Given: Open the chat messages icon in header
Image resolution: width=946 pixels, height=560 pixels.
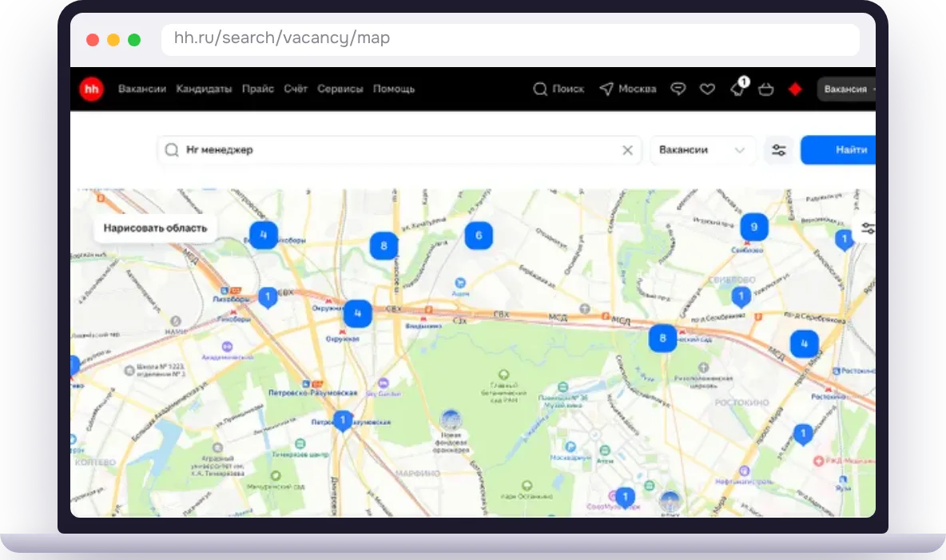Looking at the screenshot, I should coord(678,89).
